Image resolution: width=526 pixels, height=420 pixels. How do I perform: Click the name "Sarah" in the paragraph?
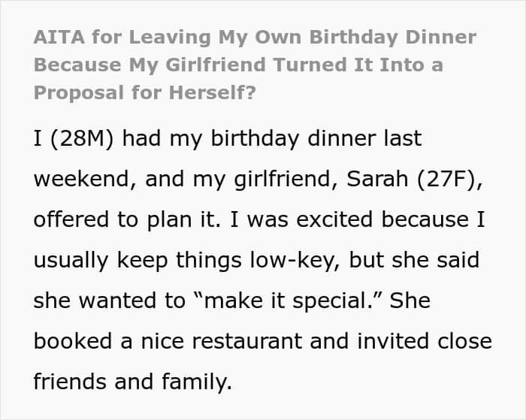(x=346, y=180)
